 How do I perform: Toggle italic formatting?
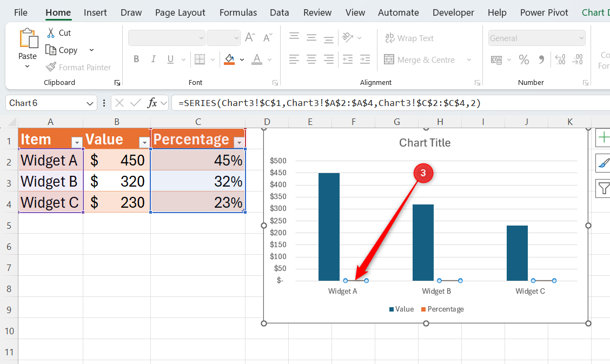tap(153, 59)
